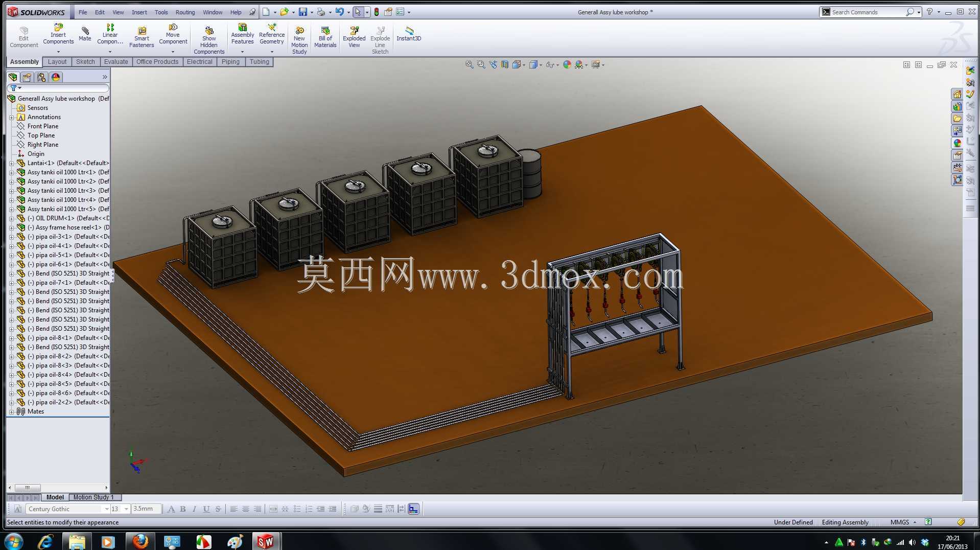Open Century Gothic font dropdown
Viewport: 980px width, 550px height.
pos(107,509)
